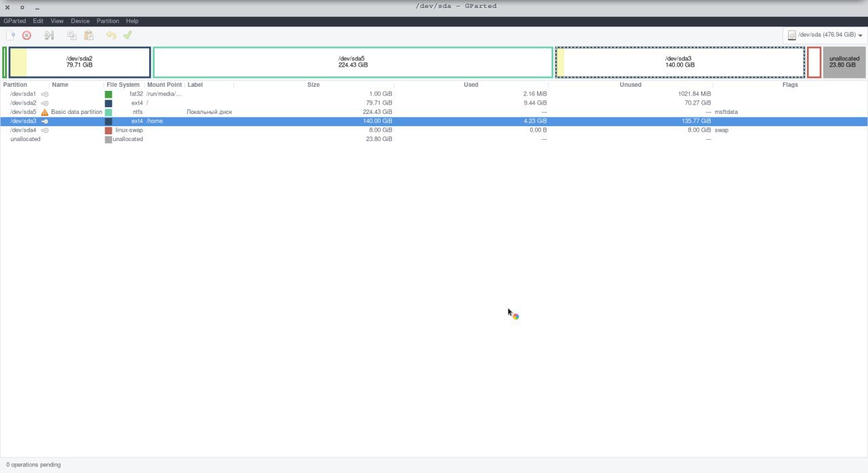868x473 pixels.
Task: Select the /dev/sda3 block in disk map
Action: (x=679, y=62)
